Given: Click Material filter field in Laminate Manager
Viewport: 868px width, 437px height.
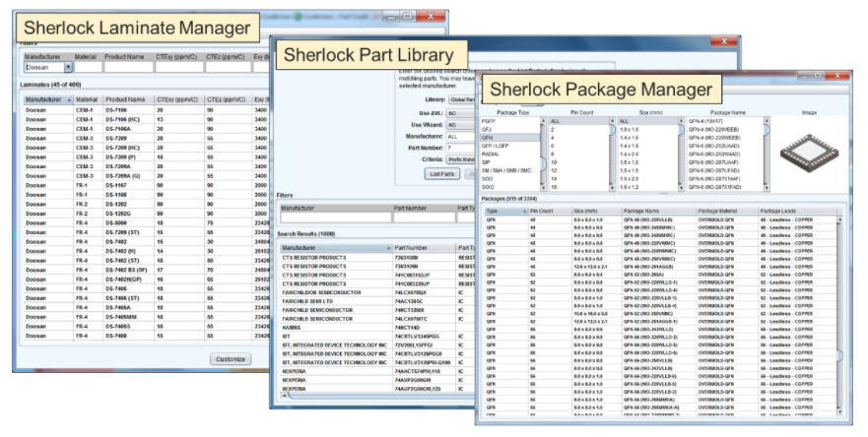Looking at the screenshot, I should pyautogui.click(x=88, y=67).
